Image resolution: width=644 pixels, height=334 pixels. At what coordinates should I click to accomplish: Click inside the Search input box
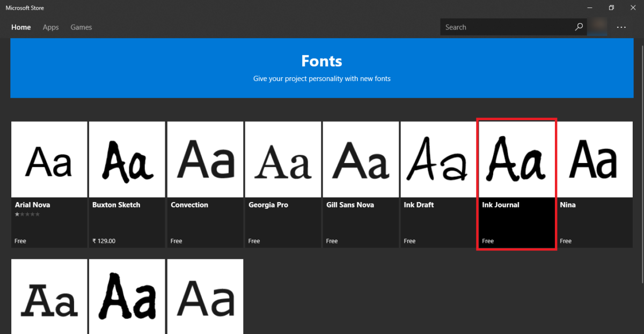click(504, 26)
